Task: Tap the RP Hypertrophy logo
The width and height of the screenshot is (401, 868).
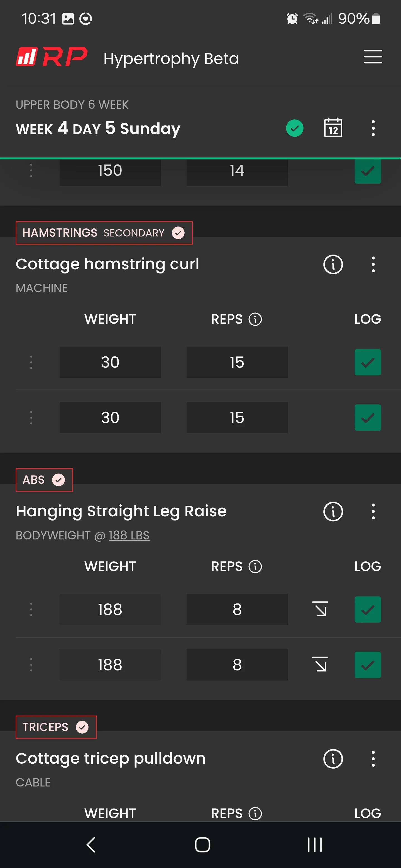Action: [52, 56]
